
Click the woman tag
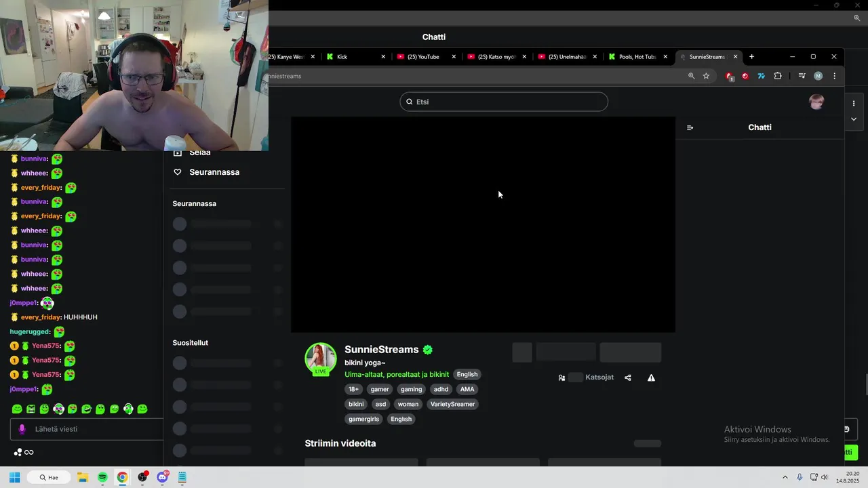click(x=408, y=405)
